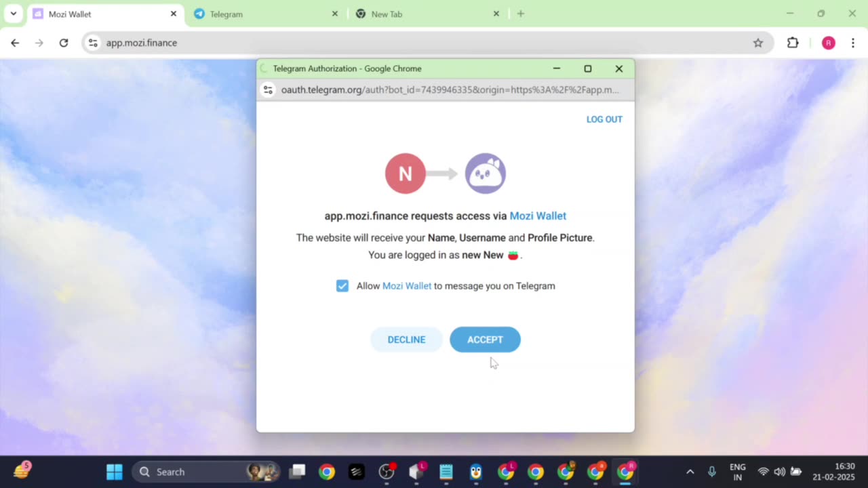Reload the app.mozi.finance page
The height and width of the screenshot is (488, 868).
click(64, 43)
